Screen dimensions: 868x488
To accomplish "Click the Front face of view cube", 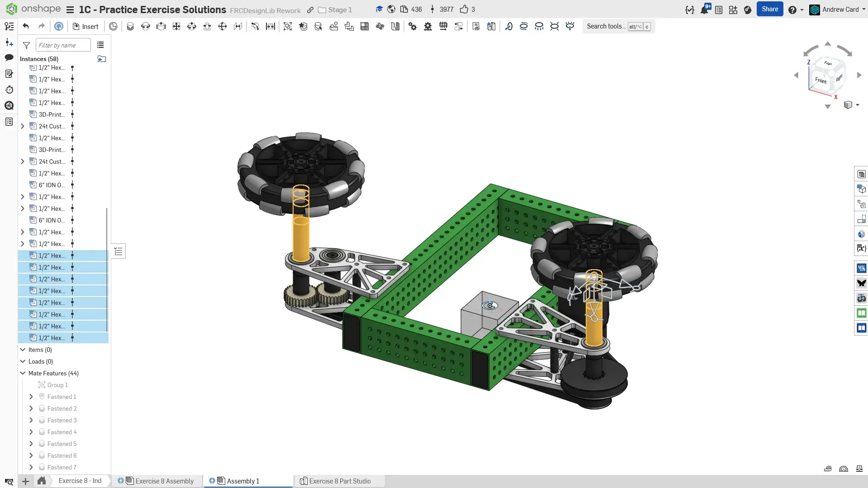I will coord(821,81).
